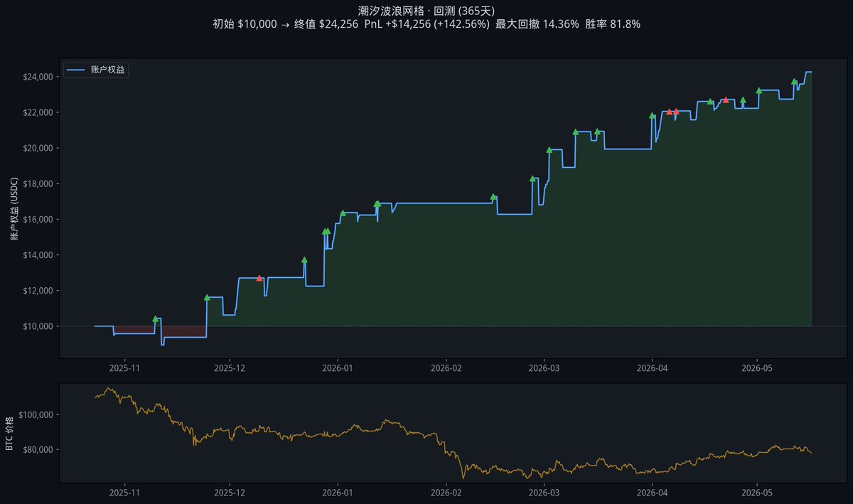This screenshot has width=853, height=504.
Task: Click the $22,000 y-axis tick label
Action: (x=38, y=112)
